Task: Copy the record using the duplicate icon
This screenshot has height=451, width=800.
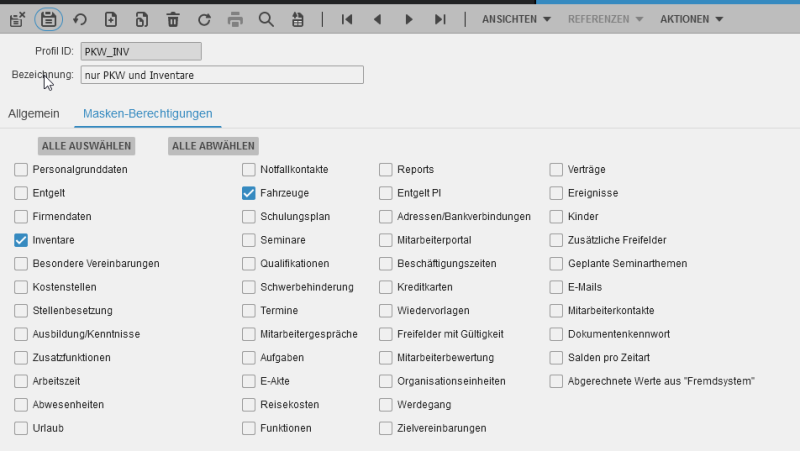Action: click(x=142, y=19)
